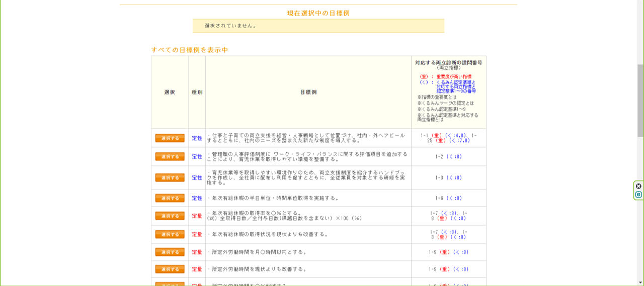Open the (く:7,8) link next to 1-25
This screenshot has height=286, width=644.
(x=459, y=141)
